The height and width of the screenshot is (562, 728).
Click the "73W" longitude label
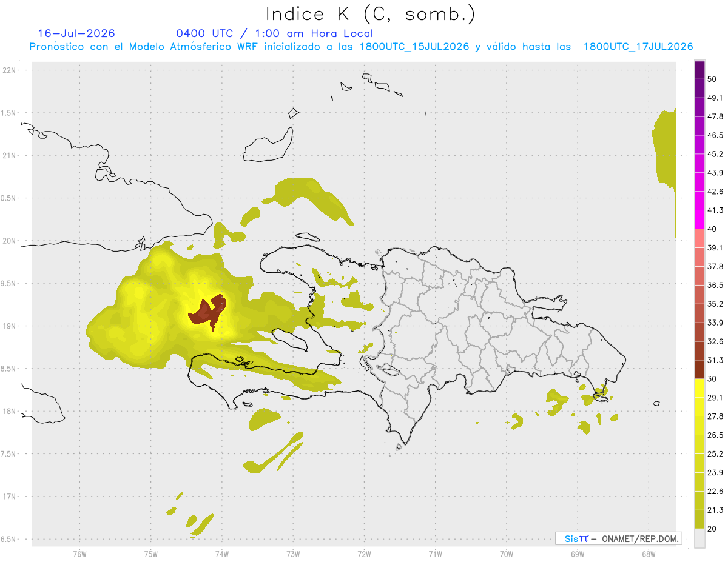(x=293, y=554)
